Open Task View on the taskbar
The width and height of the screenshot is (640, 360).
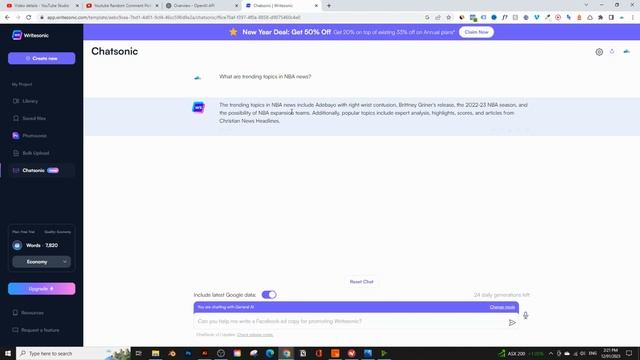tap(138, 353)
